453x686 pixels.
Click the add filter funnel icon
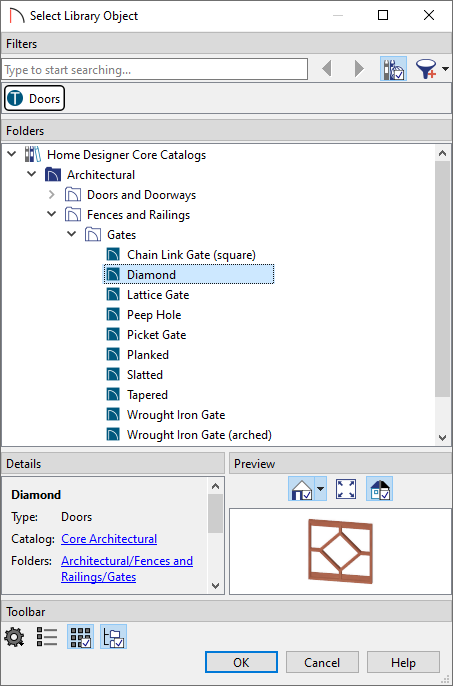click(x=426, y=69)
